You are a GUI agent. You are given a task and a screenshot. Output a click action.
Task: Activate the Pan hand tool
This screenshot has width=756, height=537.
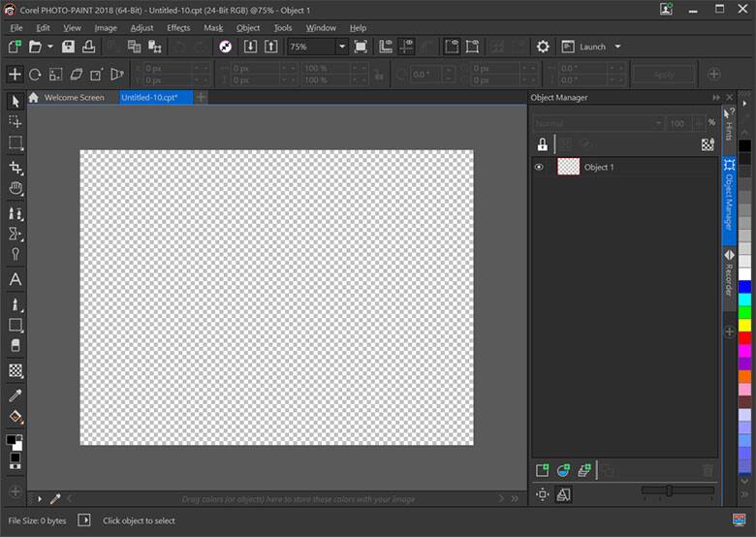(16, 189)
